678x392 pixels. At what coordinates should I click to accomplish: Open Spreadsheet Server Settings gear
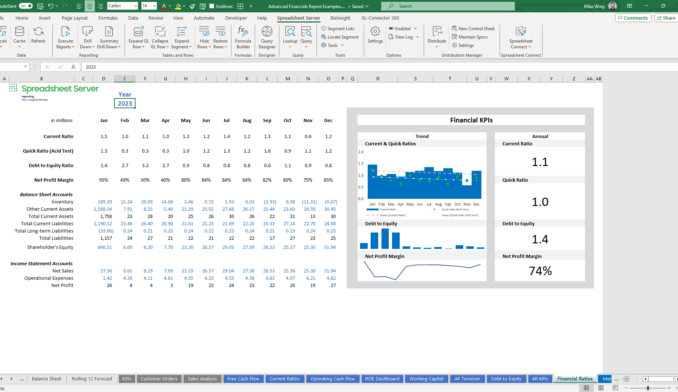point(375,35)
